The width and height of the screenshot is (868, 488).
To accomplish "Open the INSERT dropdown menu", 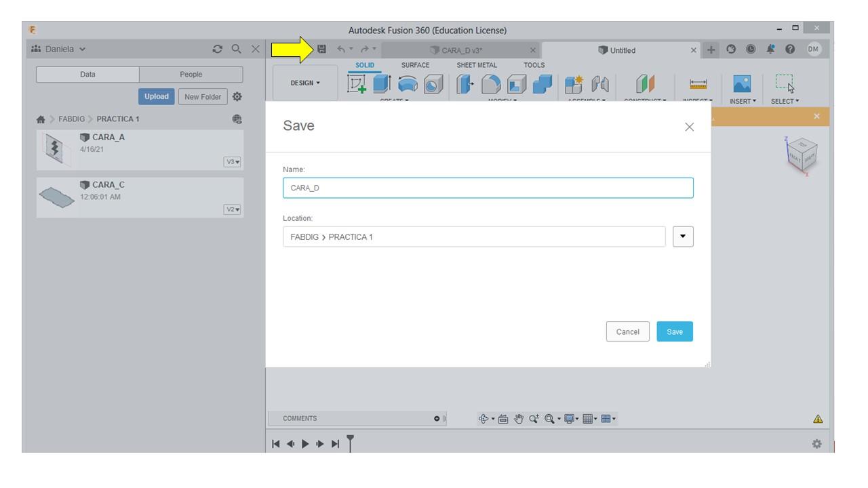I will (x=743, y=101).
